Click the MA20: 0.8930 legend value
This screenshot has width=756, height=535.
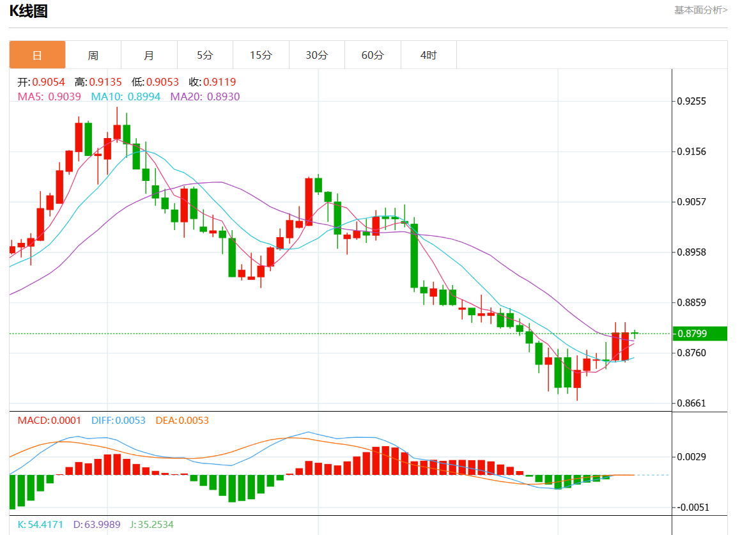[205, 97]
